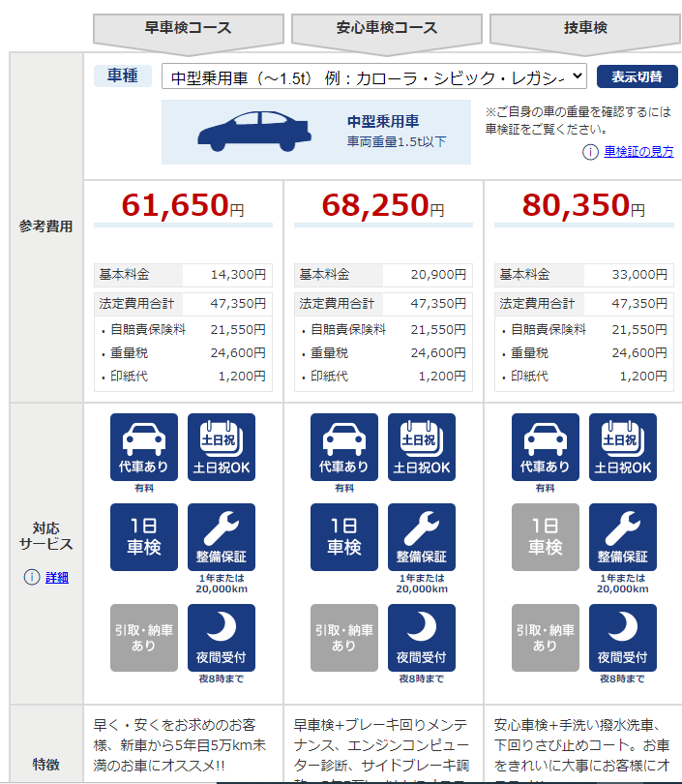Open the 詳細 link under 対応サービス
Viewport: 682px width, 784px height.
click(x=57, y=578)
